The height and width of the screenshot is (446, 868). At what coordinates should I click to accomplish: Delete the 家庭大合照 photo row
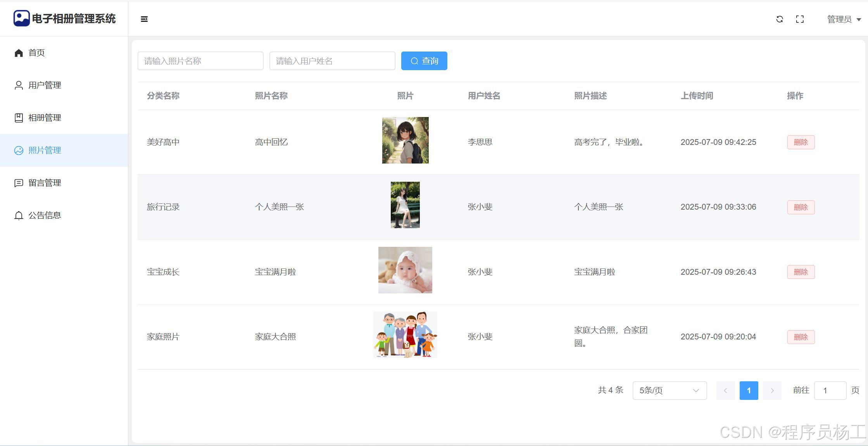coord(801,337)
